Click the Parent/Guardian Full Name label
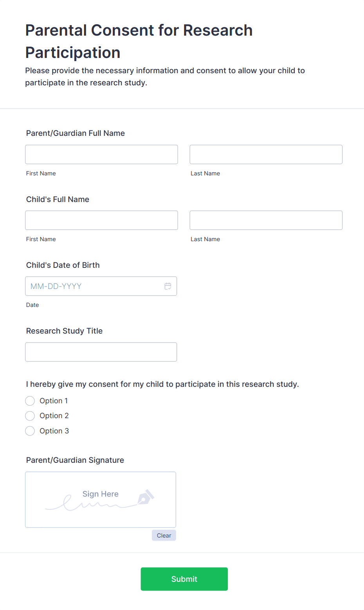Image resolution: width=364 pixels, height=610 pixels. click(75, 133)
